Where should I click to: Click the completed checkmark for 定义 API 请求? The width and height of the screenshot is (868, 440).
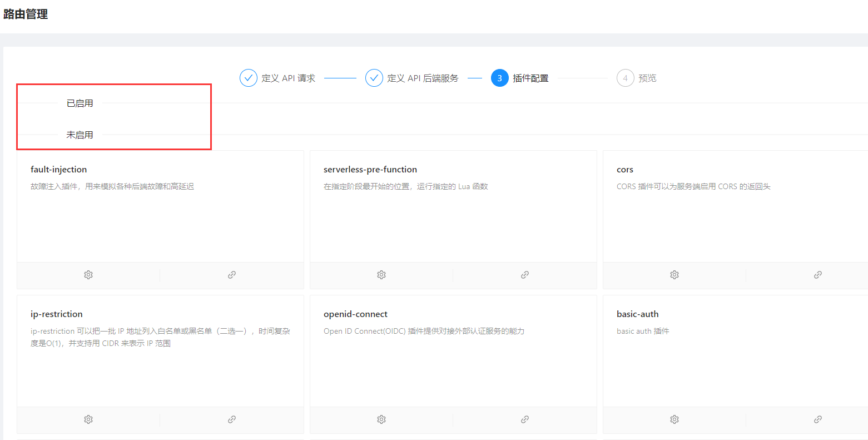(x=249, y=78)
